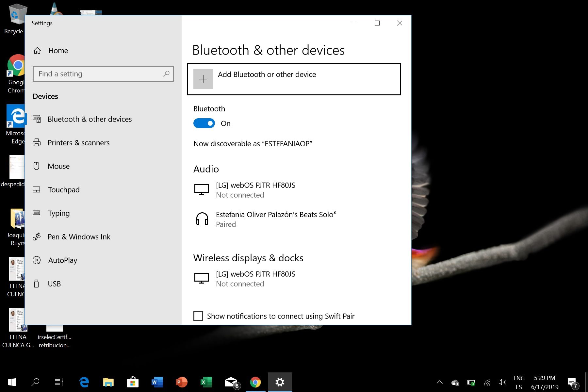Click the Pen & Windows Ink icon
Screen dimensions: 588x392
(x=37, y=237)
